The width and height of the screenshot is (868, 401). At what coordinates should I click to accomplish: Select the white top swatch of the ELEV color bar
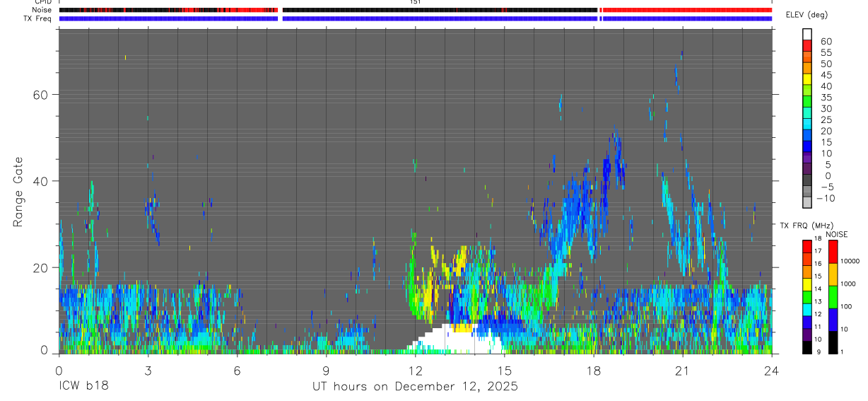807,34
